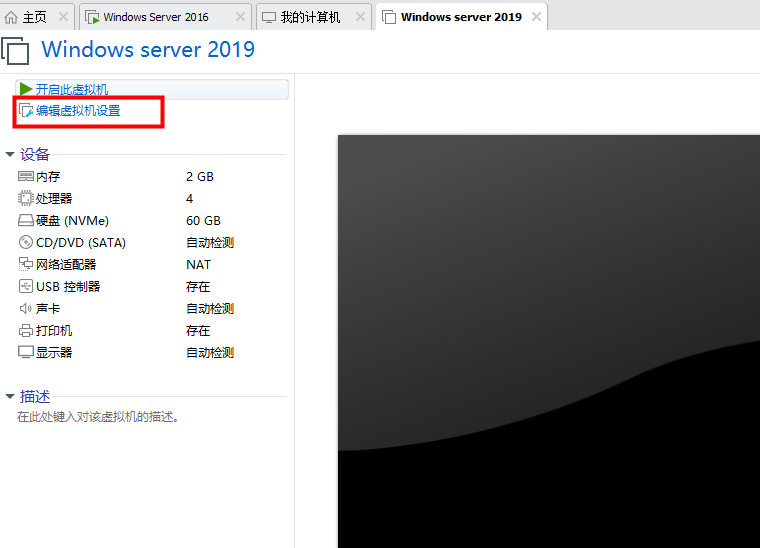The height and width of the screenshot is (548, 760).
Task: Click the 60 GB disk size value
Action: [x=204, y=220]
